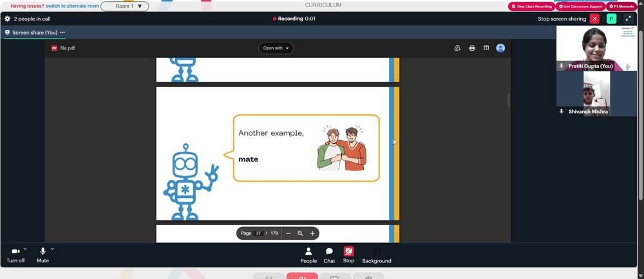Click the red power button below call
This screenshot has height=279, width=644.
click(x=302, y=276)
